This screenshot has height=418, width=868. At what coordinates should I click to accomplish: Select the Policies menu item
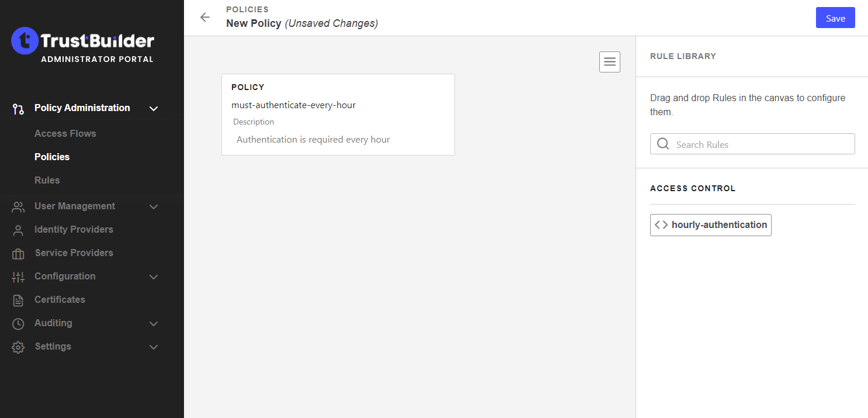coord(52,157)
